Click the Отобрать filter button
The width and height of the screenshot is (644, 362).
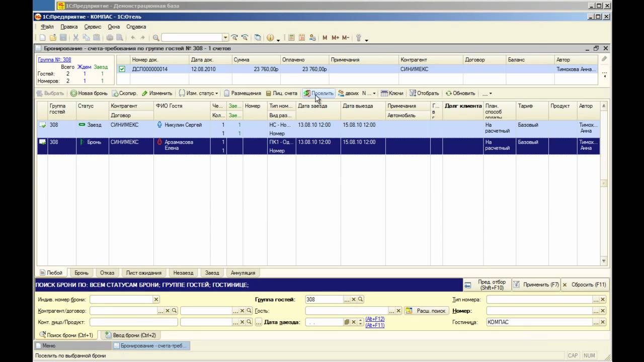424,94
